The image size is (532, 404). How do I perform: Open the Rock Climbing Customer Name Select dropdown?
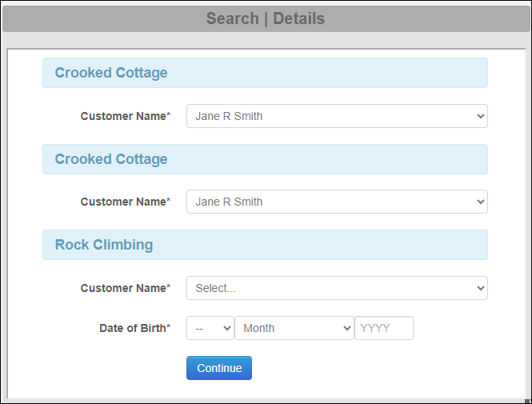pos(337,288)
